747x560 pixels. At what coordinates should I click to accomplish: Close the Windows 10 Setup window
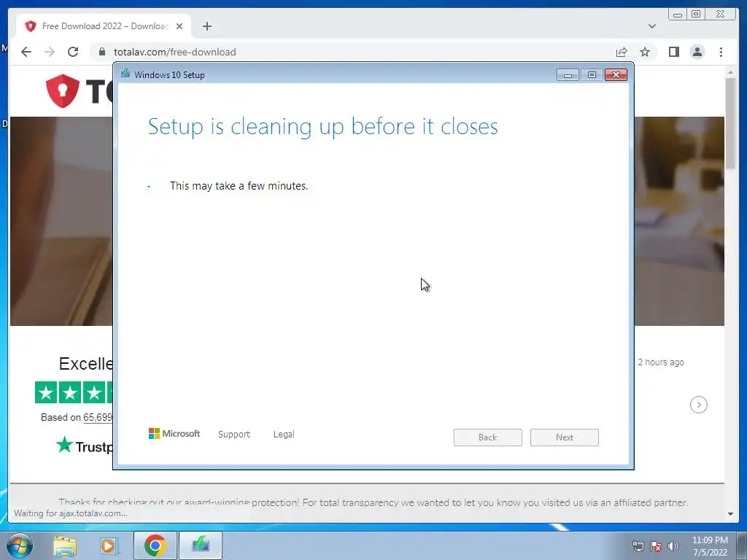(616, 75)
